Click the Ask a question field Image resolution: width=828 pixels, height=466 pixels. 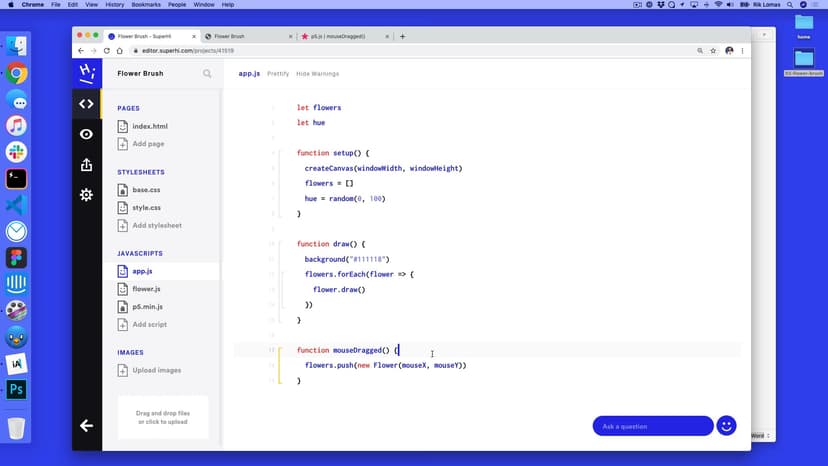(652, 426)
